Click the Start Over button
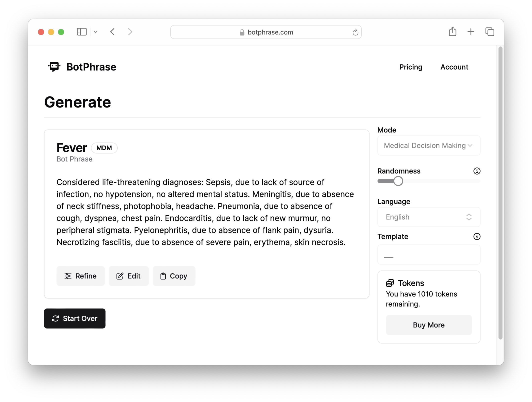This screenshot has height=402, width=532. pyautogui.click(x=75, y=318)
